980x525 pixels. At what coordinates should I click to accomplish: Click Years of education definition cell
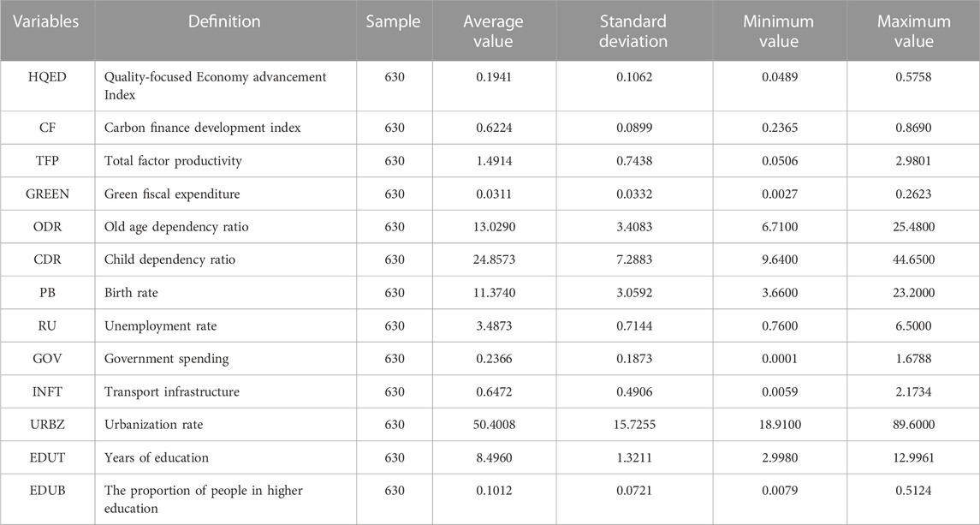click(x=157, y=457)
